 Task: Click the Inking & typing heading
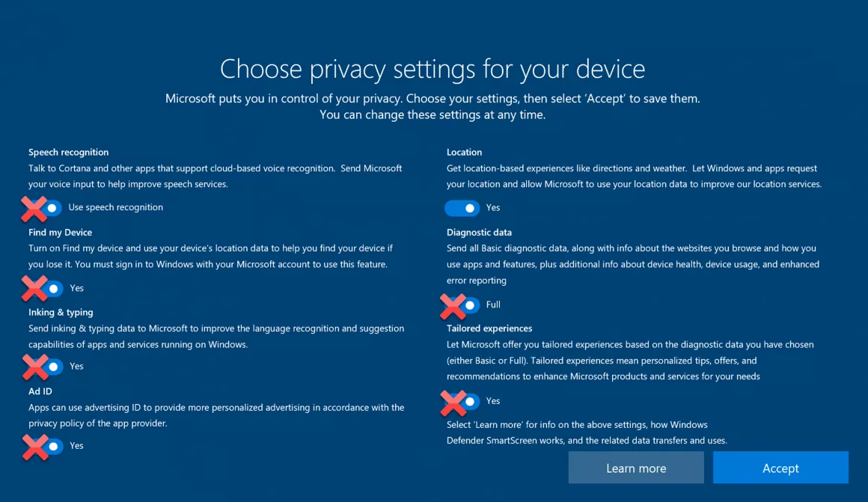pos(61,312)
